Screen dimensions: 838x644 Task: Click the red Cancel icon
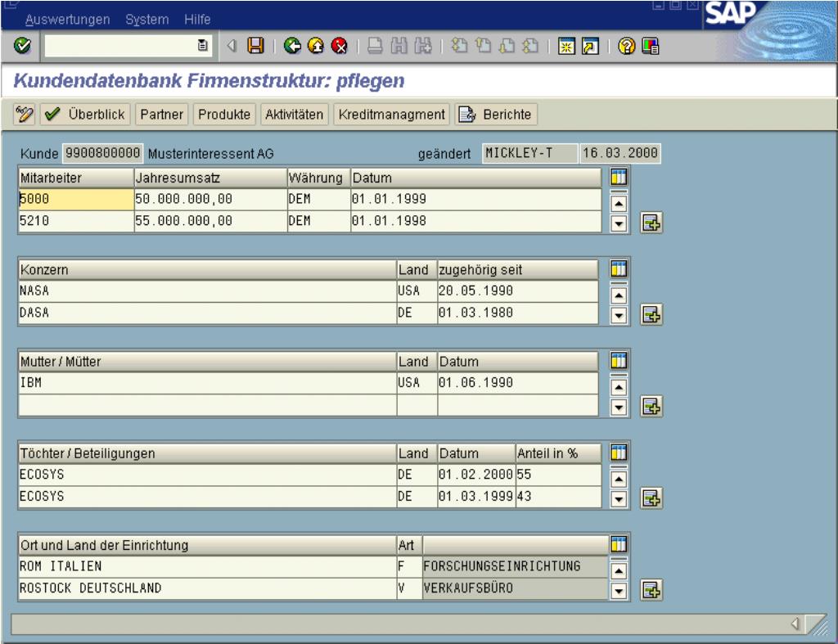coord(339,46)
